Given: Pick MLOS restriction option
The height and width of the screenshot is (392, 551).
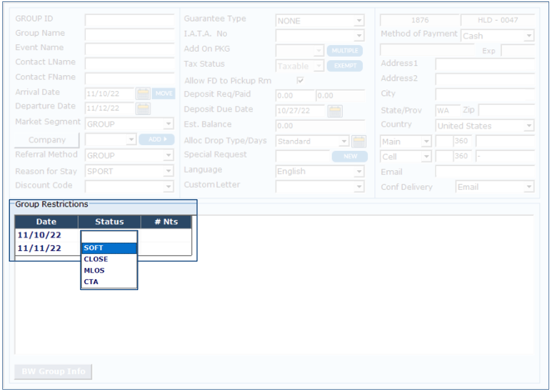Looking at the screenshot, I should click(109, 271).
